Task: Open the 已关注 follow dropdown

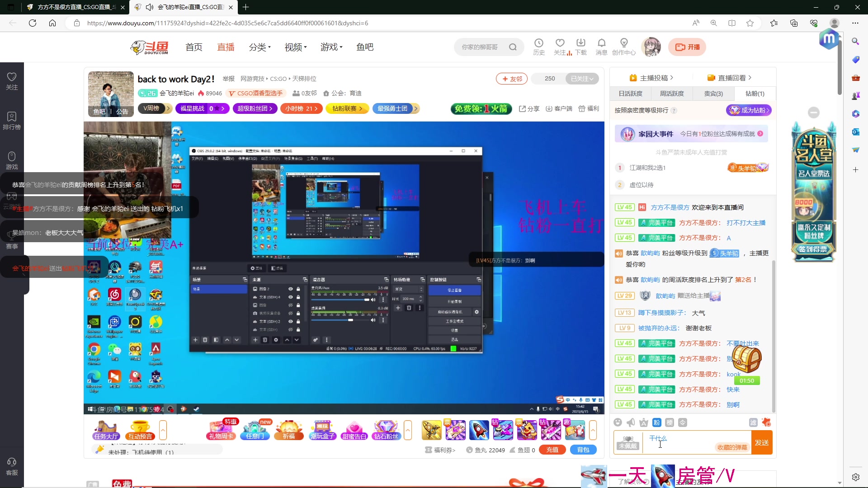Action: click(582, 79)
